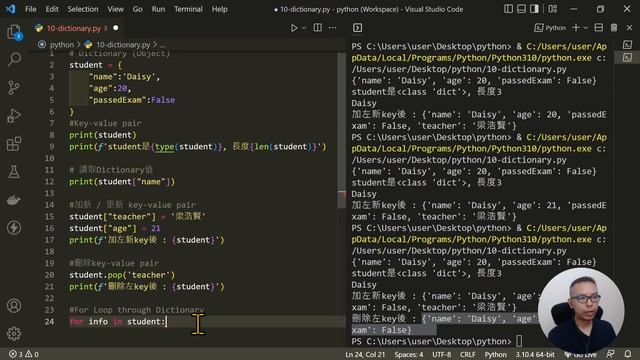Click python folder in breadcrumb
Viewport: 640px width, 360px height.
62,44
